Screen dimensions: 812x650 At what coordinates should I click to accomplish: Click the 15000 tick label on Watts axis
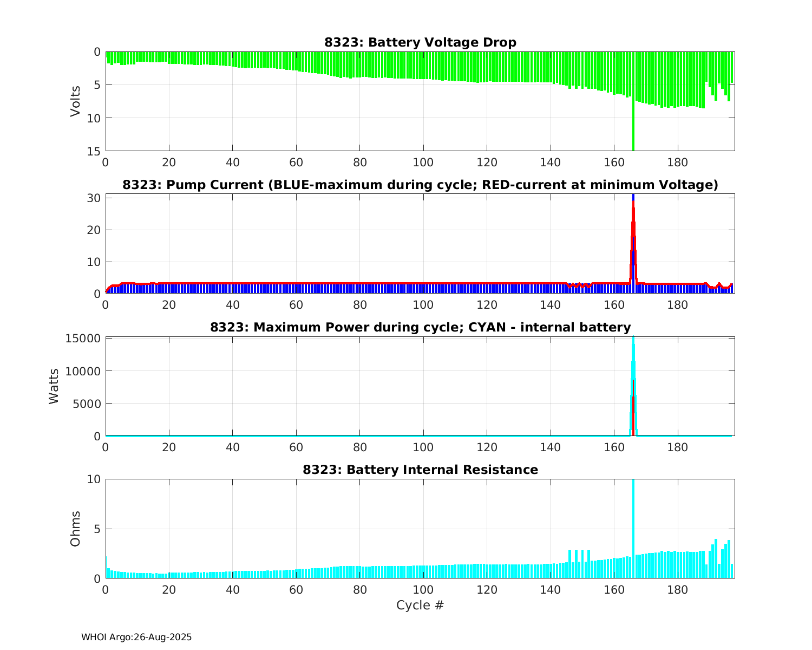82,339
